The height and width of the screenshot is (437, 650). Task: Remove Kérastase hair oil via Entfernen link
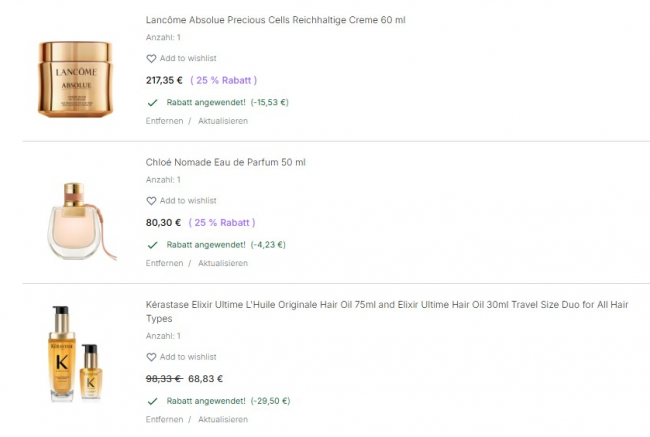[x=164, y=419]
